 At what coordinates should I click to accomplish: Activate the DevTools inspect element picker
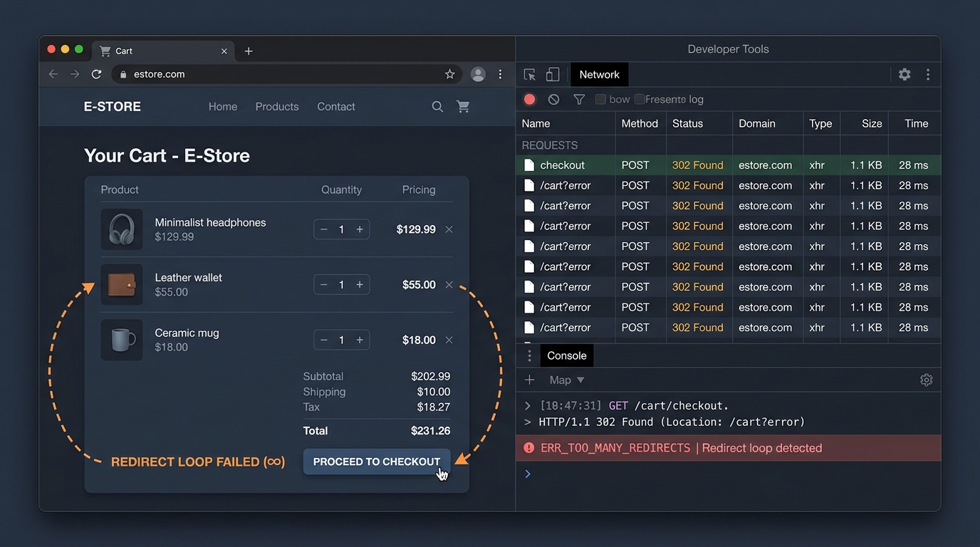coord(529,75)
